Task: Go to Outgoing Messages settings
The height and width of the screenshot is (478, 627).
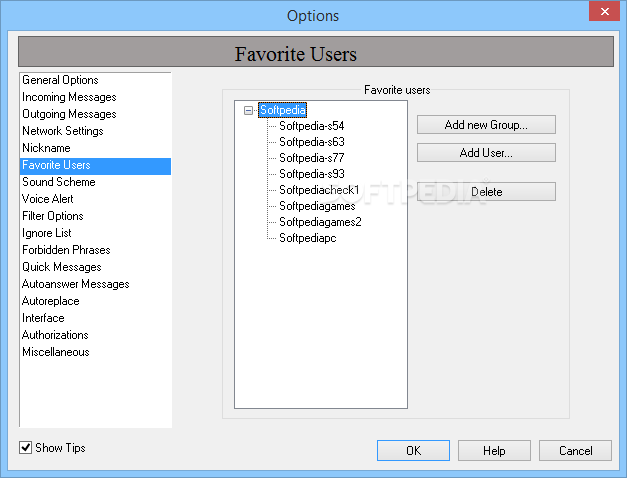Action: point(95,114)
